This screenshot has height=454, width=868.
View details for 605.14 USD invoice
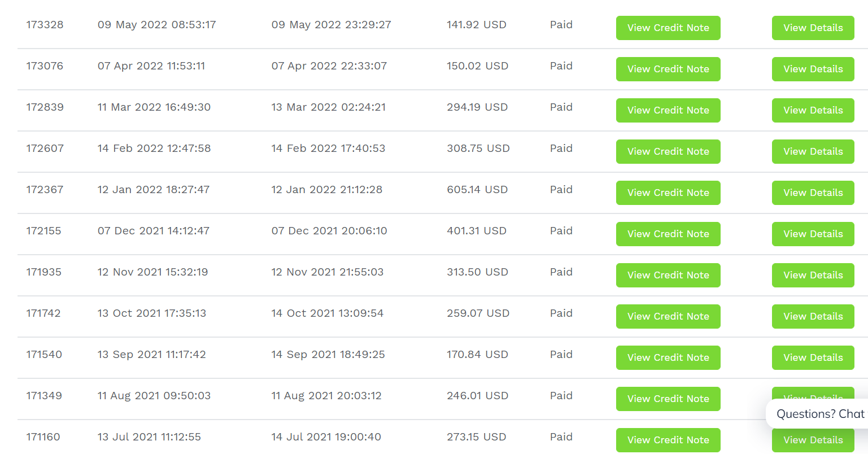813,193
